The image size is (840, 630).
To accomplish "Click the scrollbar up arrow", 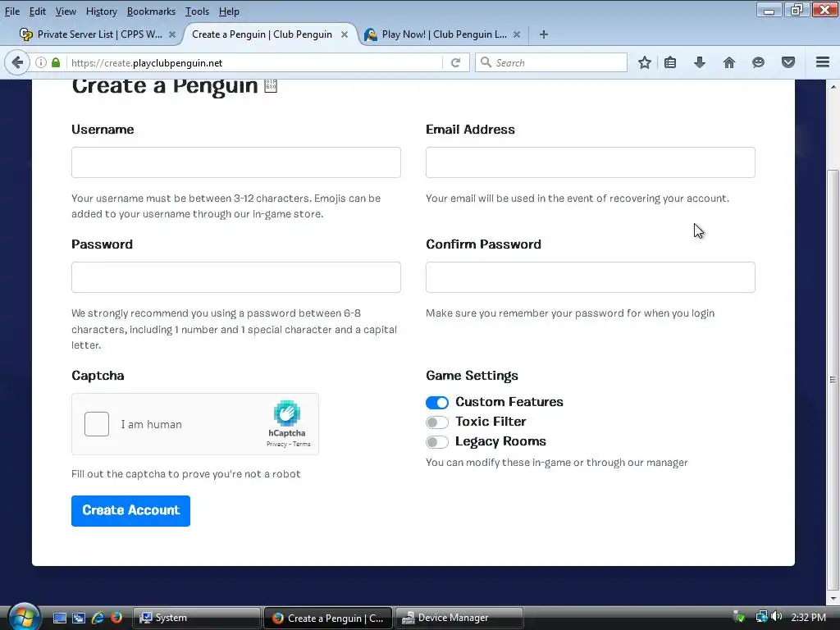I will [833, 86].
